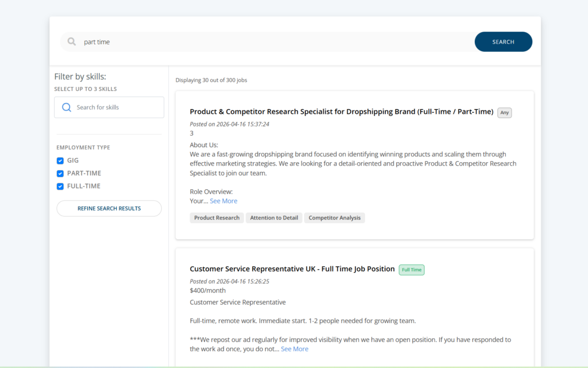Image resolution: width=588 pixels, height=368 pixels.
Task: Select the Product Research skill tag
Action: pyautogui.click(x=216, y=218)
